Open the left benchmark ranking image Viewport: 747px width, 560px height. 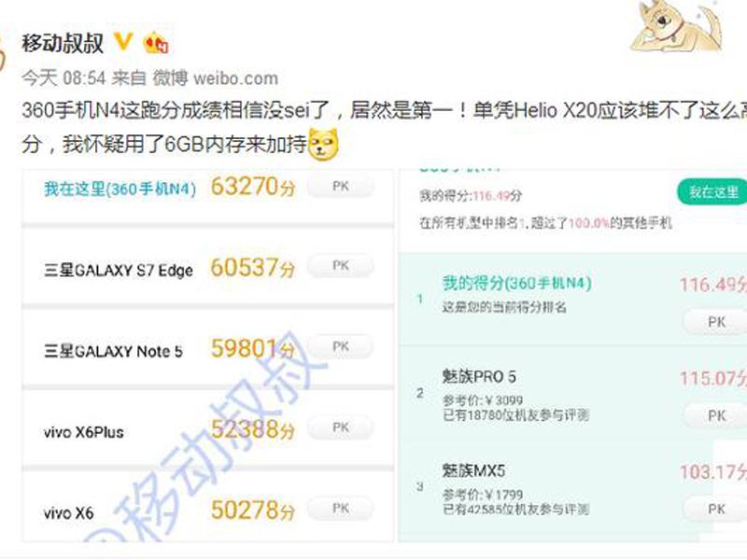coord(207,356)
